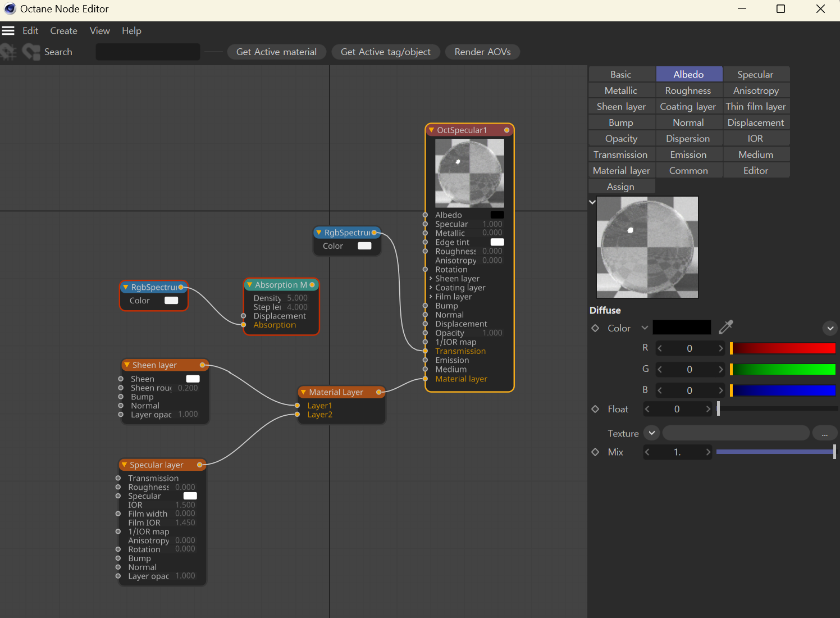Click the Editor button
The height and width of the screenshot is (618, 840).
point(756,170)
